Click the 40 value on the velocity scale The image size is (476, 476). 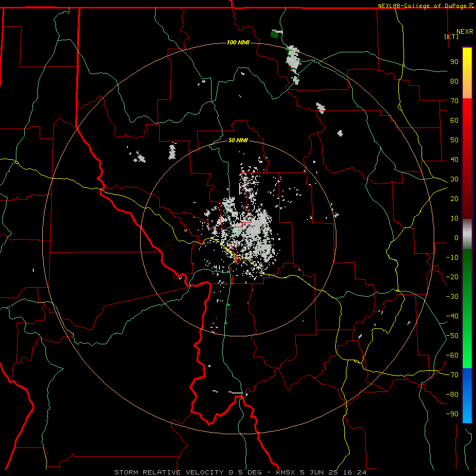(454, 159)
